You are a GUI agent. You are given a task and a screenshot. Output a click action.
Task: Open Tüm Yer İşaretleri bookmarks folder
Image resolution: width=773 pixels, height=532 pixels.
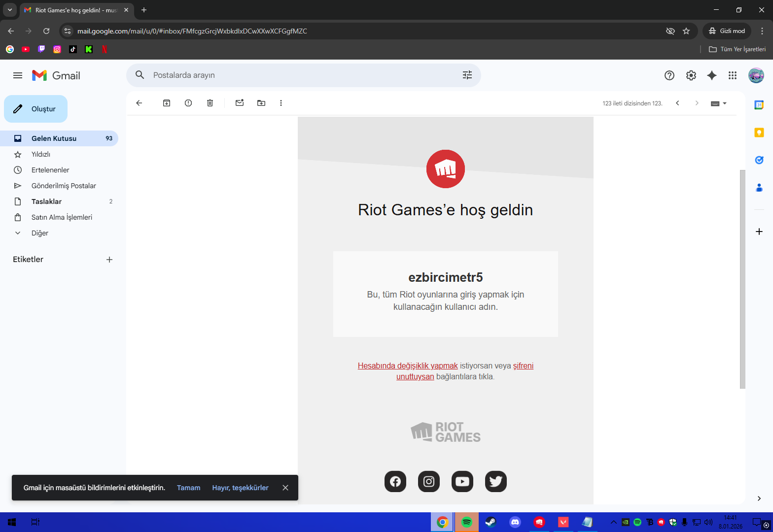(x=738, y=49)
